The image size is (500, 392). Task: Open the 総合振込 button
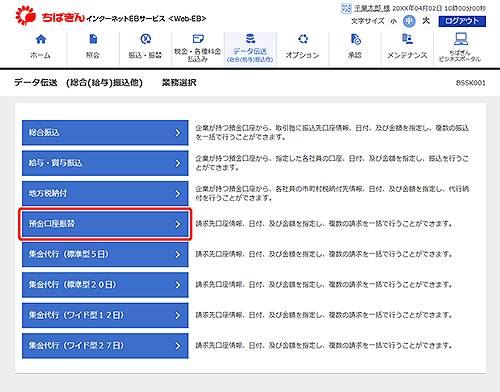point(105,133)
